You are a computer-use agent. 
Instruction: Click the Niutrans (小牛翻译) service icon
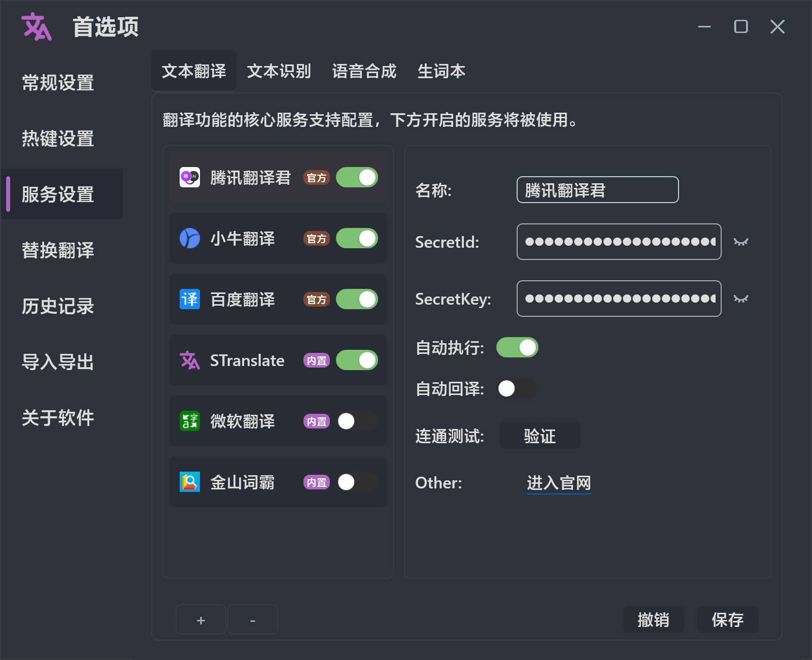pyautogui.click(x=190, y=238)
